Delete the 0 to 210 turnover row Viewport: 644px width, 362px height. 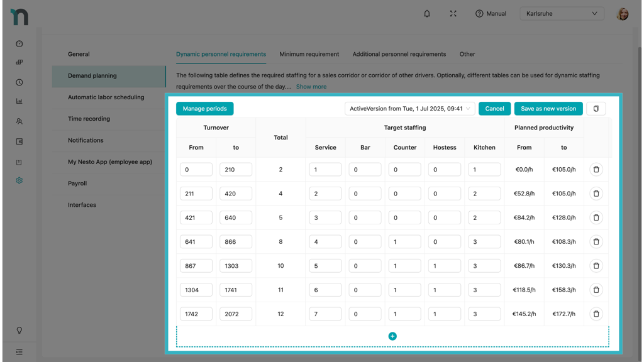point(596,170)
